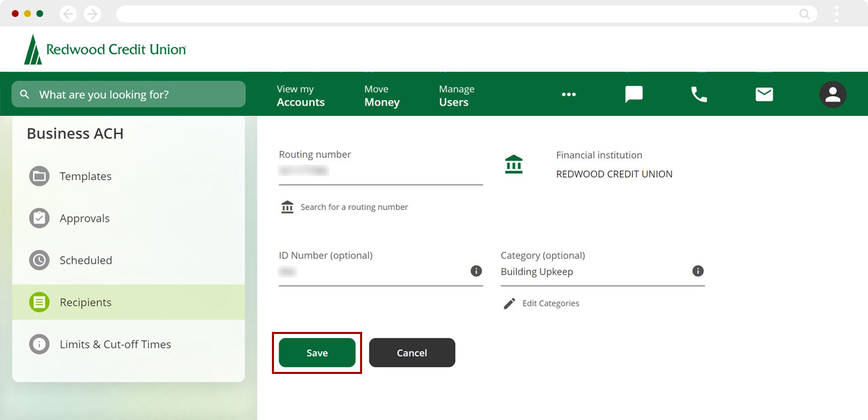Show info for the ID Number field
The image size is (868, 420).
[476, 271]
